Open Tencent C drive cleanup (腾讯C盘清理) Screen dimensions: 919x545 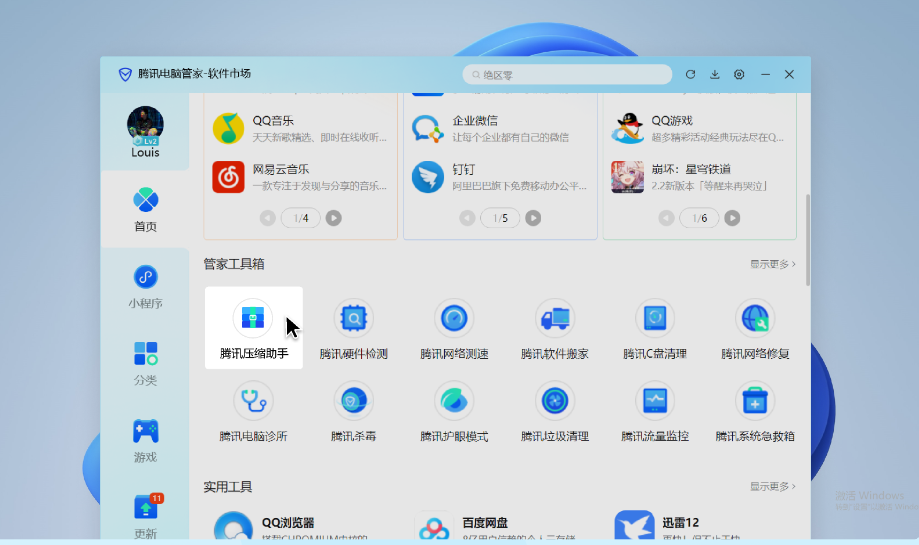[x=655, y=328]
